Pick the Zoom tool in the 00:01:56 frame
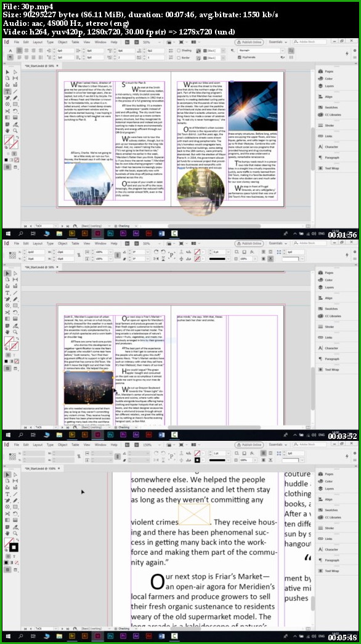The image size is (361, 644). [x=15, y=131]
